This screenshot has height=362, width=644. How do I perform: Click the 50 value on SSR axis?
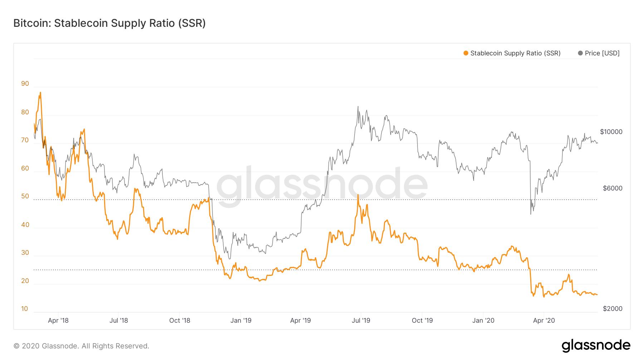pyautogui.click(x=25, y=197)
